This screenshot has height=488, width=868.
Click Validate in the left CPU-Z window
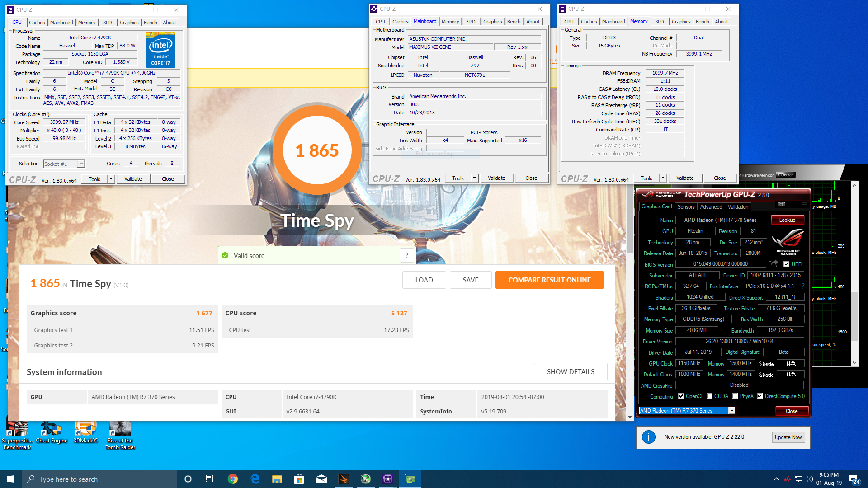pyautogui.click(x=133, y=179)
